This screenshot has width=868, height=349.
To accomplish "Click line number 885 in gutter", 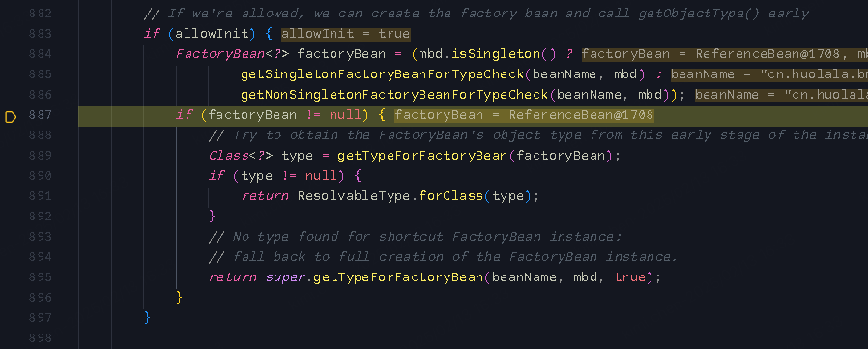I will [40, 74].
